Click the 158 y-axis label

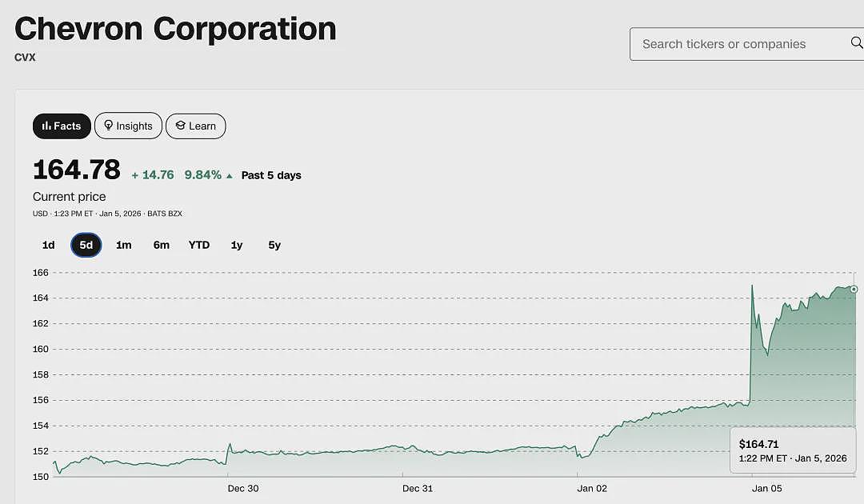click(41, 374)
